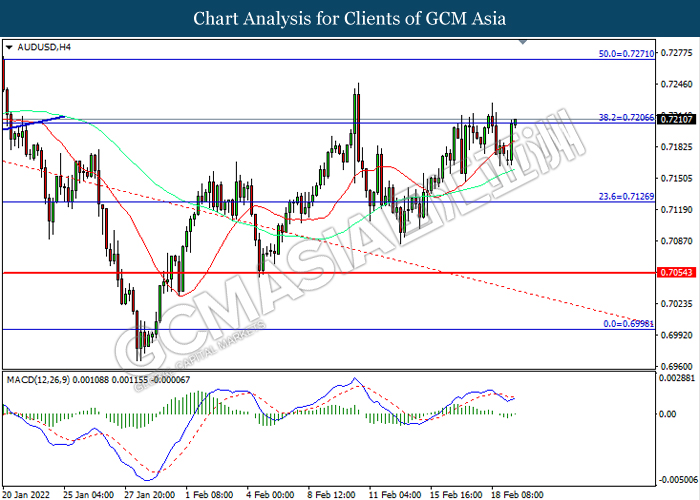
Task: Click the MACD scale value -0.005006
Action: click(678, 479)
